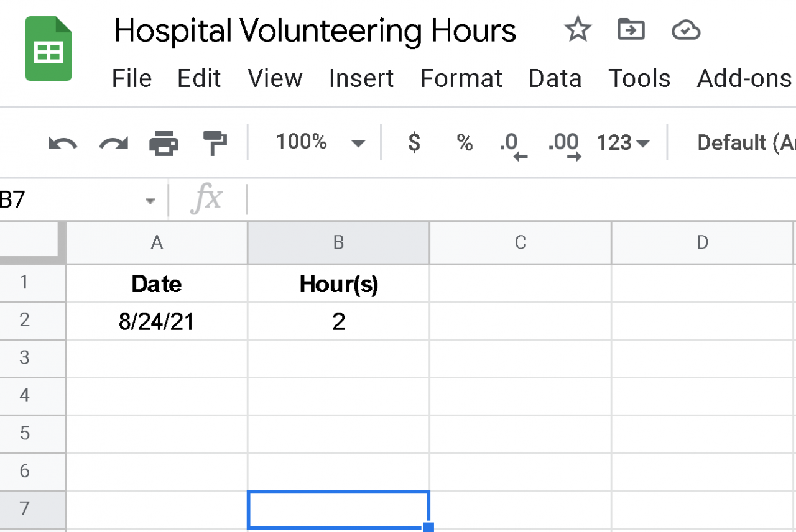Undo the last action
Image resolution: width=796 pixels, height=532 pixels.
[63, 144]
